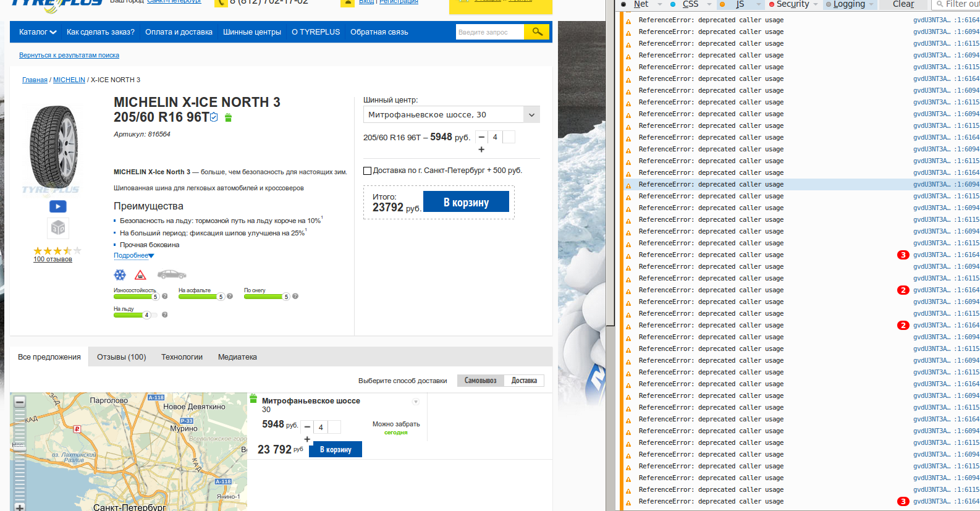Focus the console filter output field
The height and width of the screenshot is (511, 980).
(x=955, y=4)
